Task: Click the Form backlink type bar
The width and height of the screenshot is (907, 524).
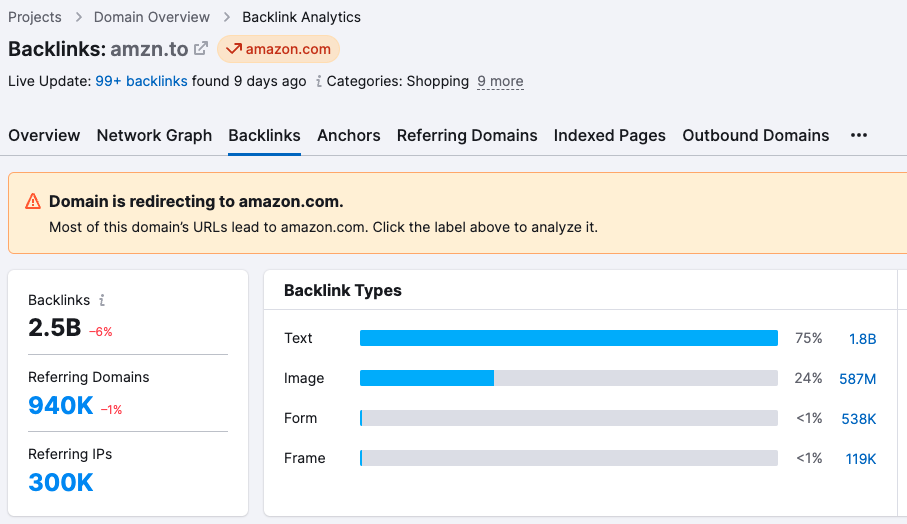Action: point(569,418)
